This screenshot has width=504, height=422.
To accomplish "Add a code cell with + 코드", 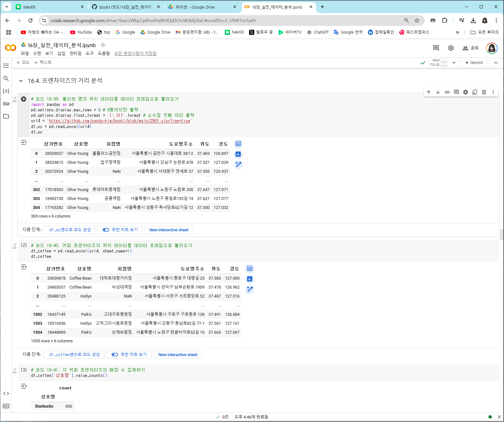I will tap(23, 62).
